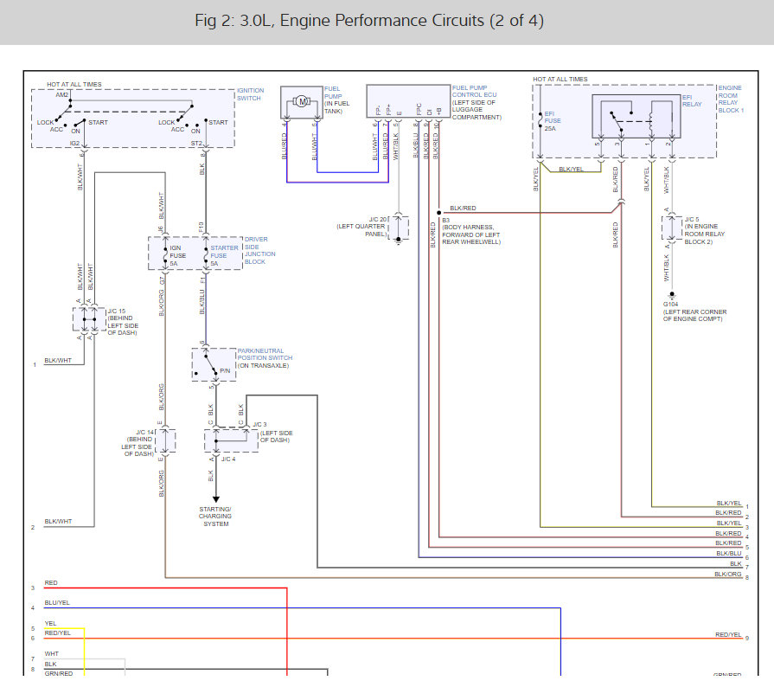This screenshot has height=700, width=774.
Task: Click the '(IN FUEL TANK)' text
Action: coord(336,107)
